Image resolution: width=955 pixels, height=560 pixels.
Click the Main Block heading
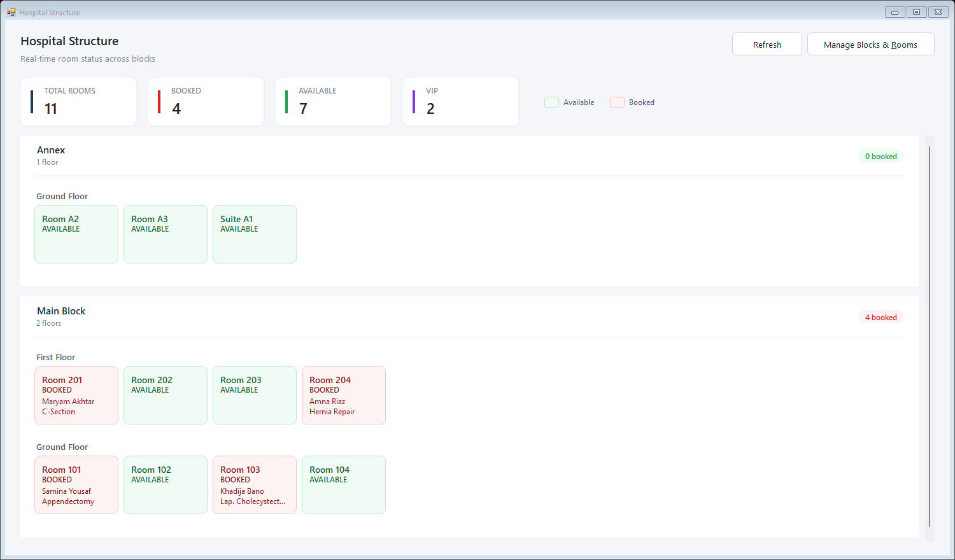[x=61, y=311]
